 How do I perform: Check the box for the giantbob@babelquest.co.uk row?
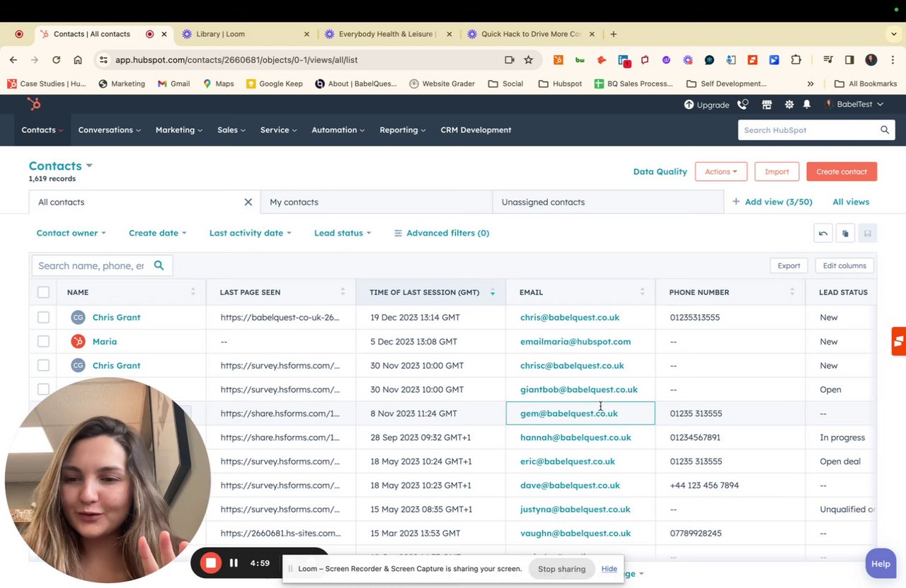[43, 389]
